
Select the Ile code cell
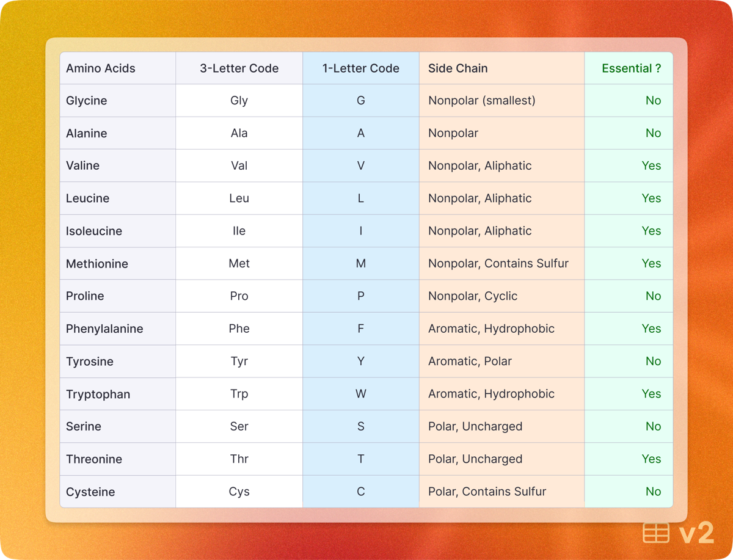click(x=239, y=231)
